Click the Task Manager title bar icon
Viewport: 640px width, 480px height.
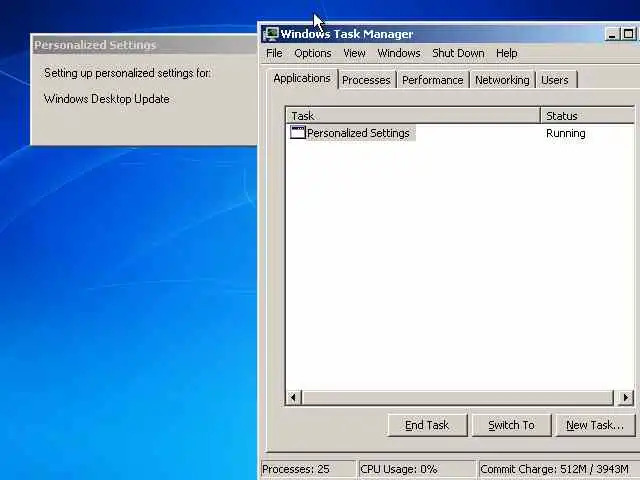271,34
